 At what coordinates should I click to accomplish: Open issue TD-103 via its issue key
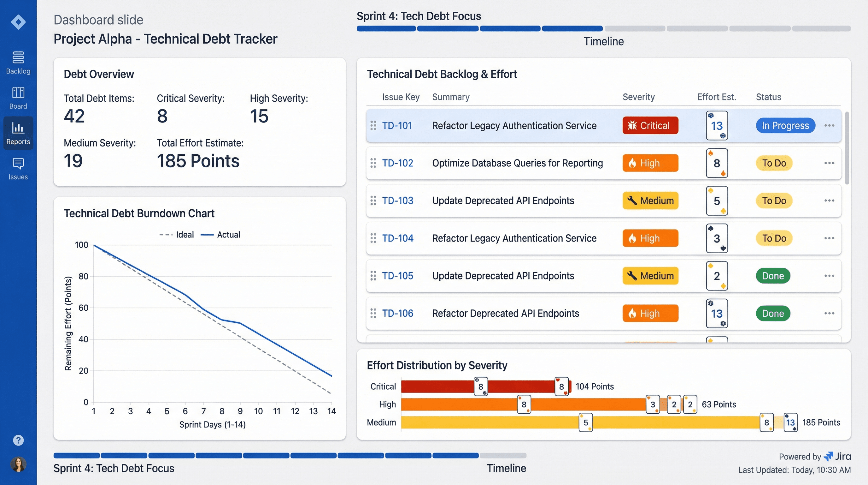point(397,200)
